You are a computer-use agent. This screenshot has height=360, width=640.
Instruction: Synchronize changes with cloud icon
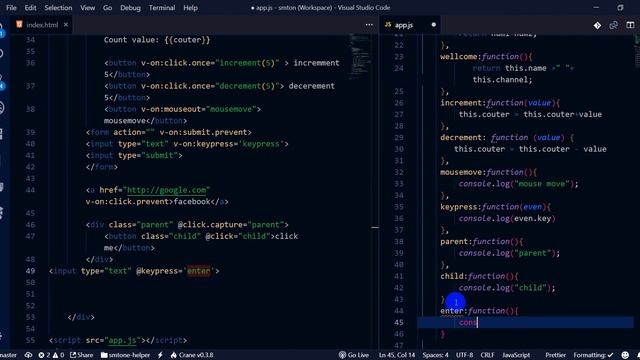pyautogui.click(x=28, y=355)
